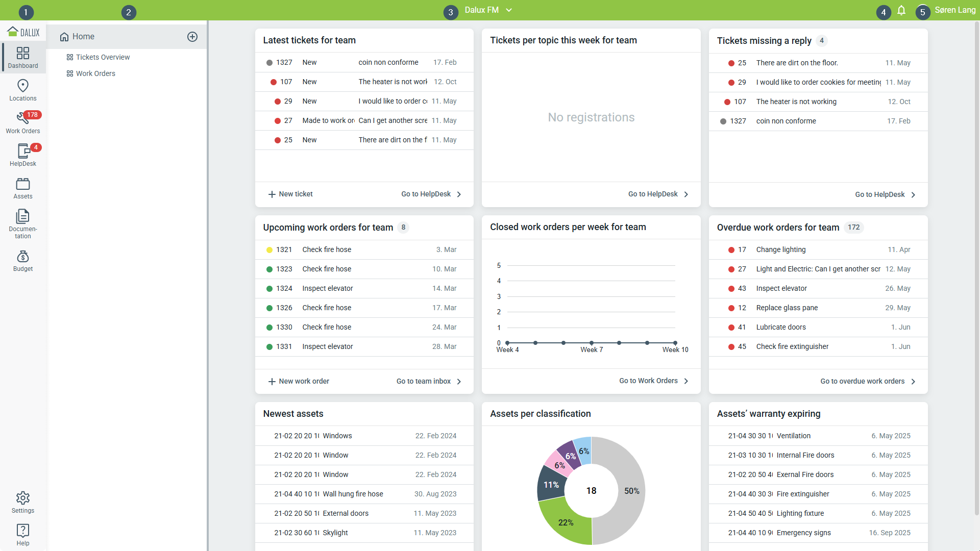The width and height of the screenshot is (980, 551).
Task: Open the Budget module icon
Action: pyautogui.click(x=23, y=260)
